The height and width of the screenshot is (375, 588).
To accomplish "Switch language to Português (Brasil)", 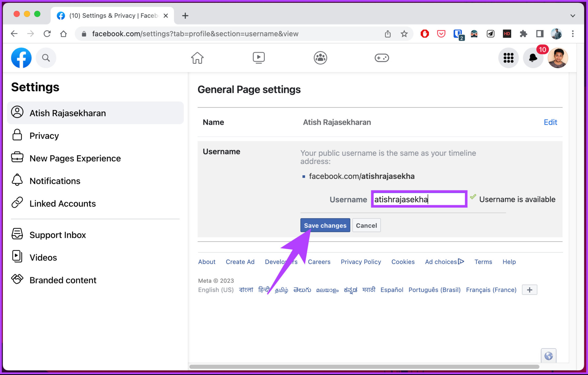I will tap(434, 290).
